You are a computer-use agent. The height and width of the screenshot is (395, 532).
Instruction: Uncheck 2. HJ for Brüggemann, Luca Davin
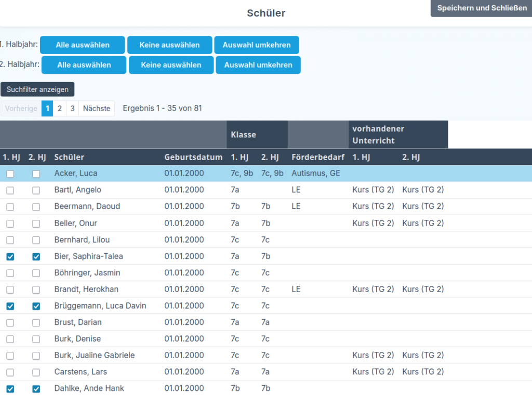[x=36, y=306]
